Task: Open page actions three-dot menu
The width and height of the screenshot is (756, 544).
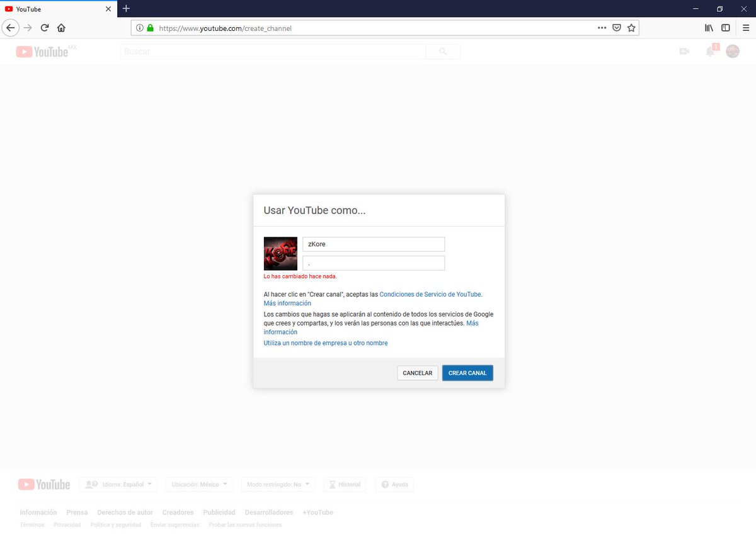Action: tap(602, 28)
